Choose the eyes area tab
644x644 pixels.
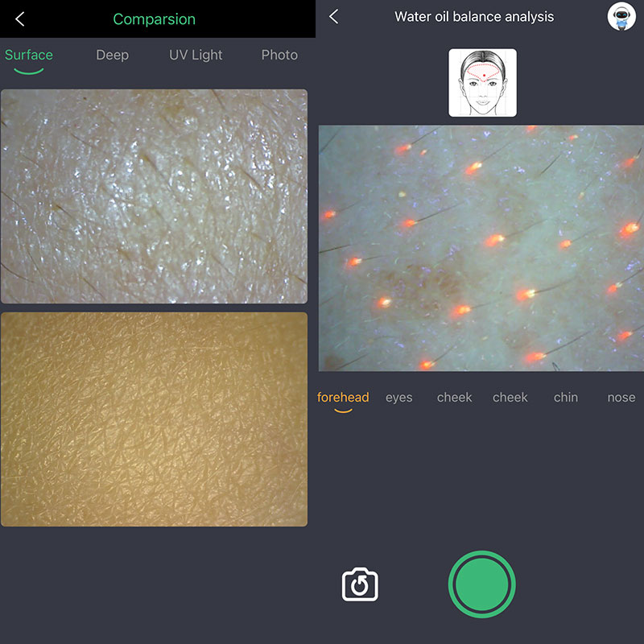click(398, 398)
